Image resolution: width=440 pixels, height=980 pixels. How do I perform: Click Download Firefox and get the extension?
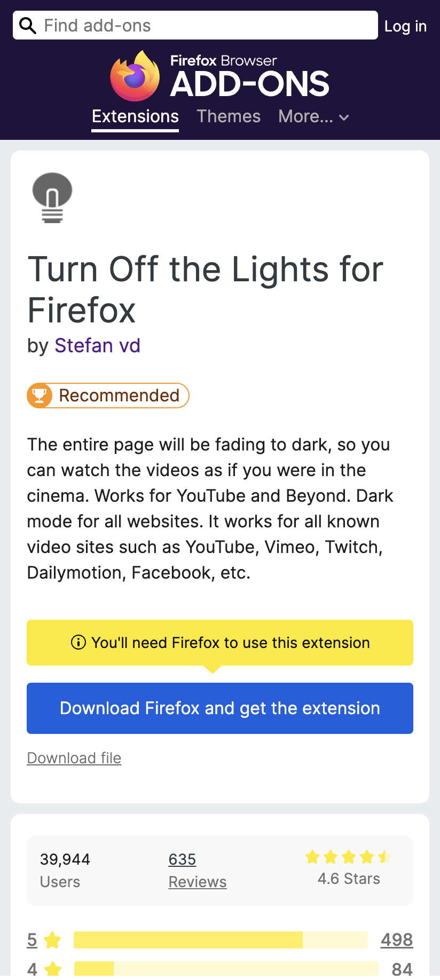coord(220,708)
